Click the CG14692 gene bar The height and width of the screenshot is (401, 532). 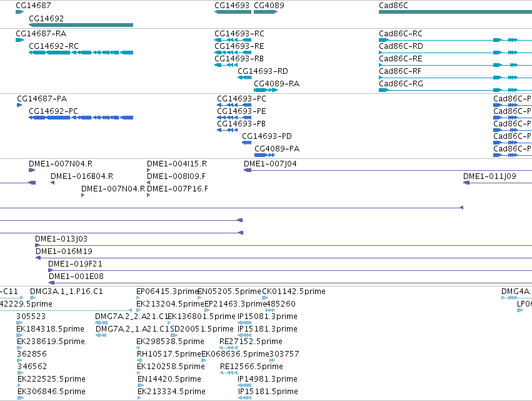[x=81, y=25]
